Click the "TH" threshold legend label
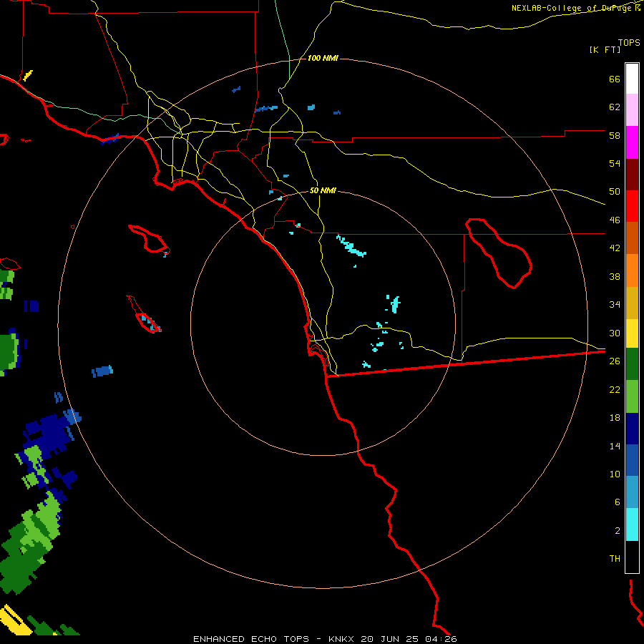Screen dimensions: 644x644 tap(615, 559)
